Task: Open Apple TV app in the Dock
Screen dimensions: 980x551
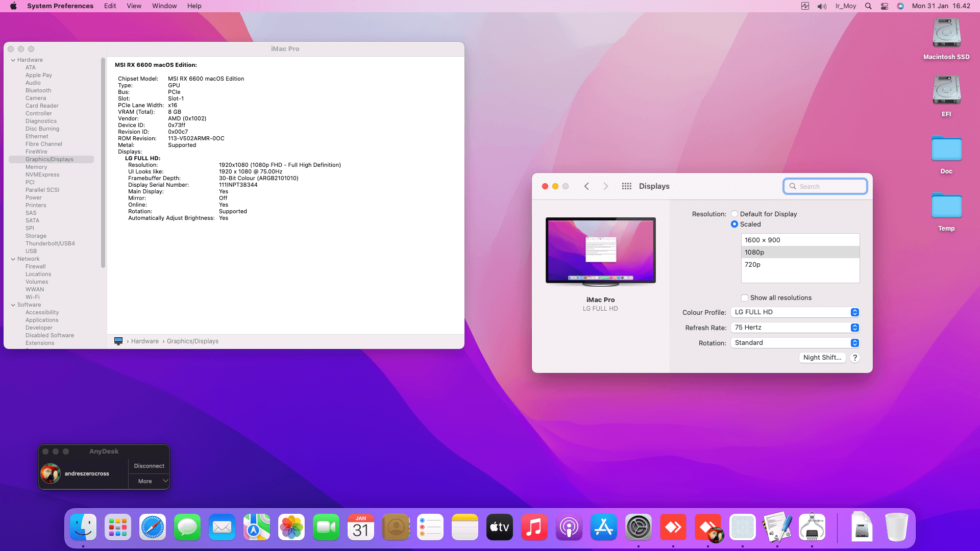Action: (499, 528)
